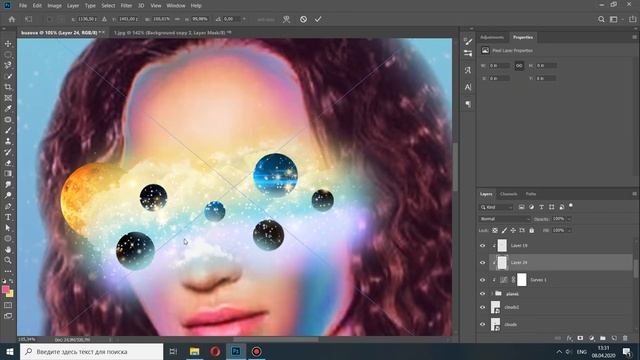The width and height of the screenshot is (640, 360).
Task: Select the Elliptical Marquee tool
Action: pos(8,54)
